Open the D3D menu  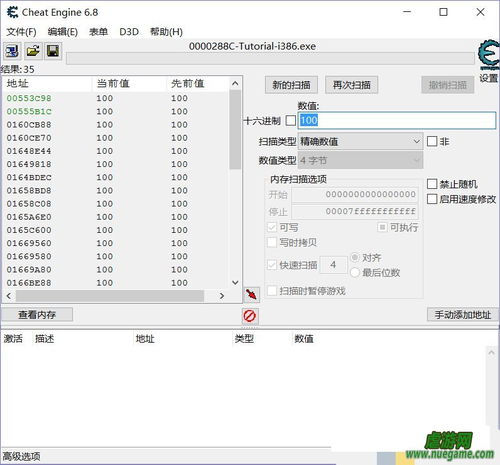129,32
